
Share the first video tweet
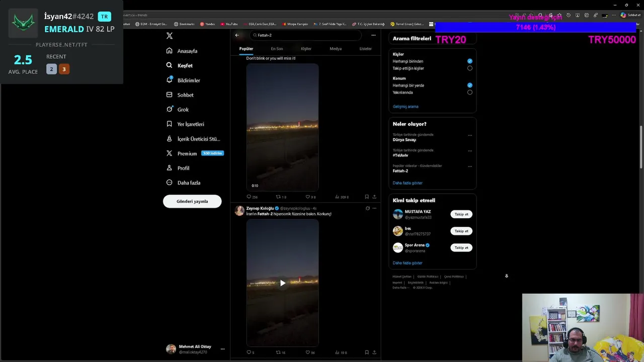(x=374, y=197)
